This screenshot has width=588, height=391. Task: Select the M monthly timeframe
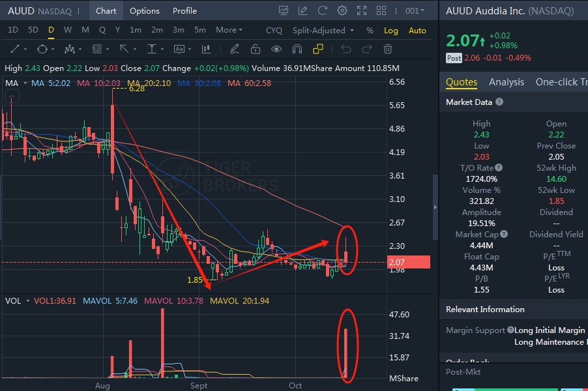[85, 30]
